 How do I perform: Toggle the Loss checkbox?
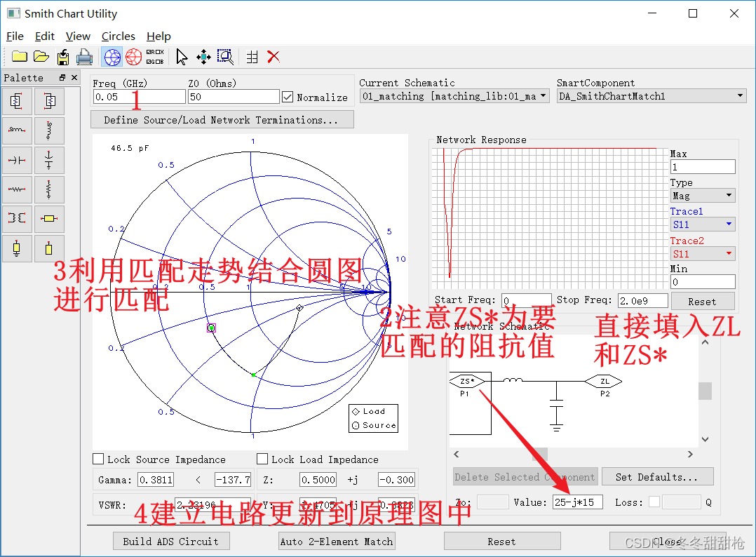pyautogui.click(x=654, y=502)
